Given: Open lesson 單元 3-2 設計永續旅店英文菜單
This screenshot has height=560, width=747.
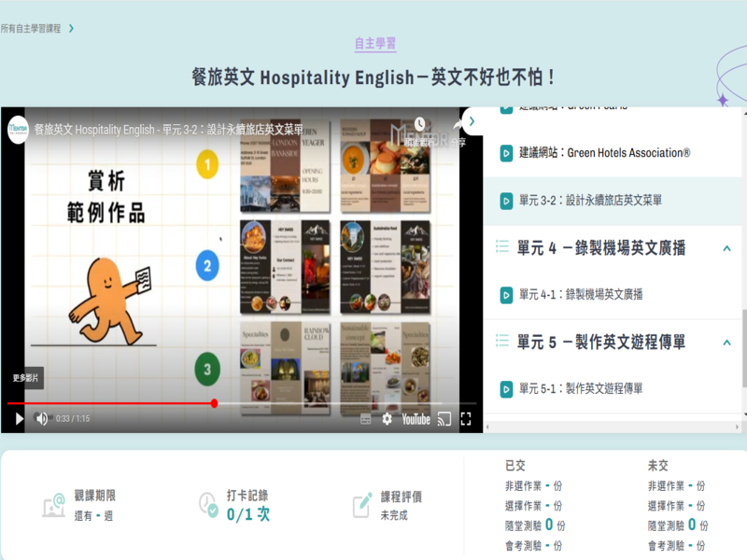Looking at the screenshot, I should [590, 200].
